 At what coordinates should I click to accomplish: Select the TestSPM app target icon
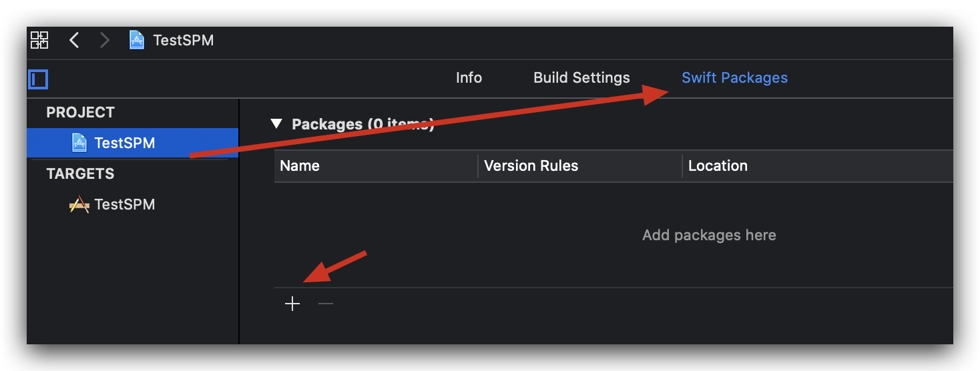point(79,204)
